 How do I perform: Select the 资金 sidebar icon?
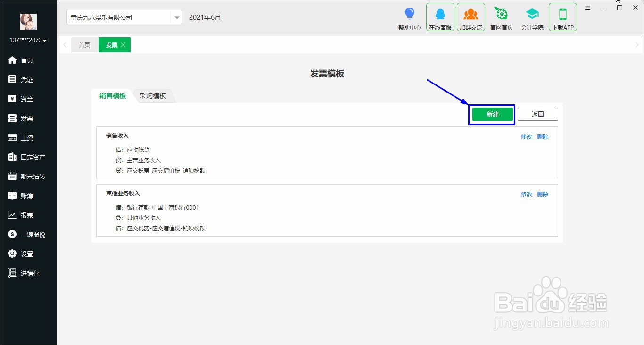(x=26, y=99)
